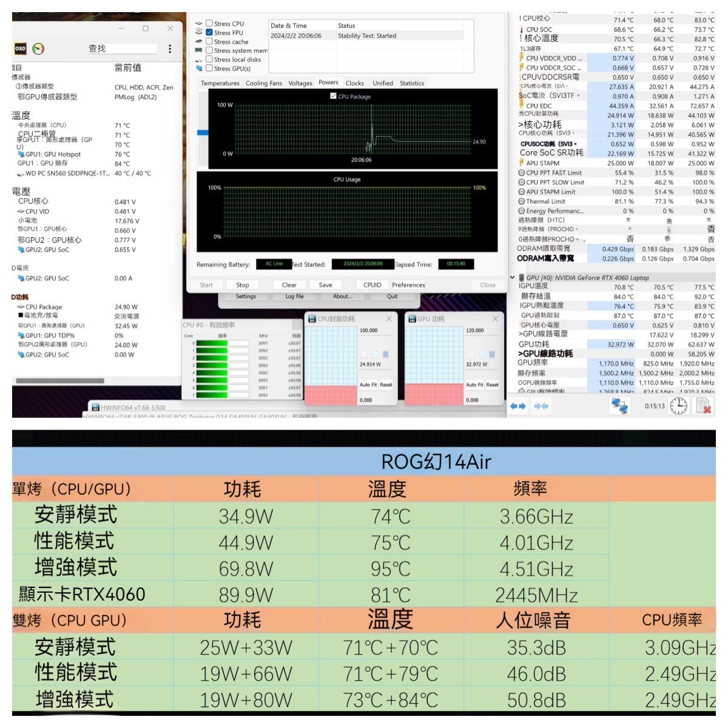This screenshot has height=728, width=728.
Task: Click the horizontal scrollbar in the sensor panel
Action: coord(60,381)
